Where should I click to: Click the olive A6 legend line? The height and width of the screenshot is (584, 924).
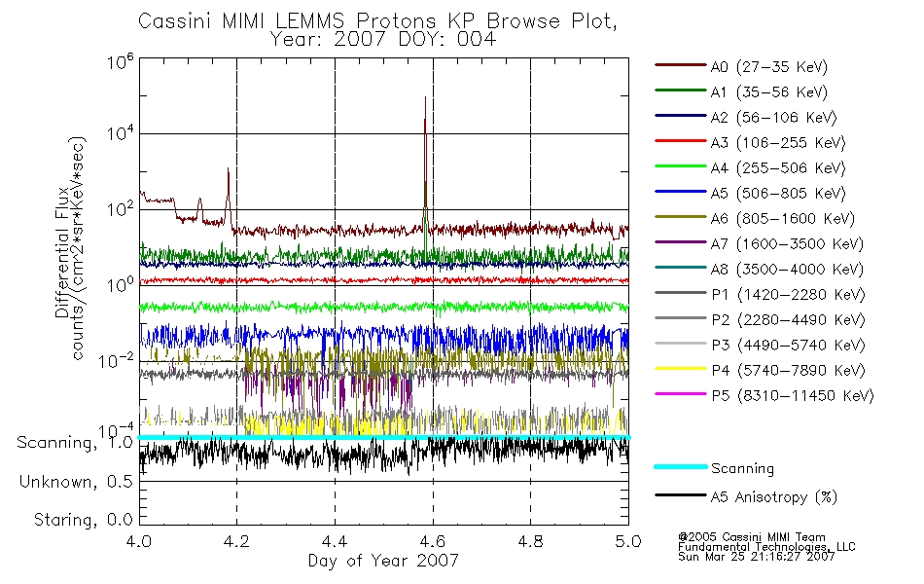point(681,217)
